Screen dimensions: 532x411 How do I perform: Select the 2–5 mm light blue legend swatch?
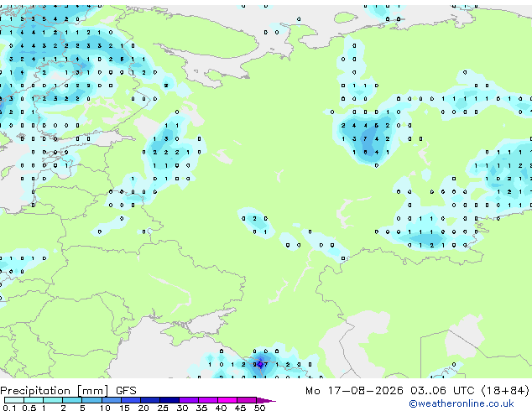coord(72,400)
